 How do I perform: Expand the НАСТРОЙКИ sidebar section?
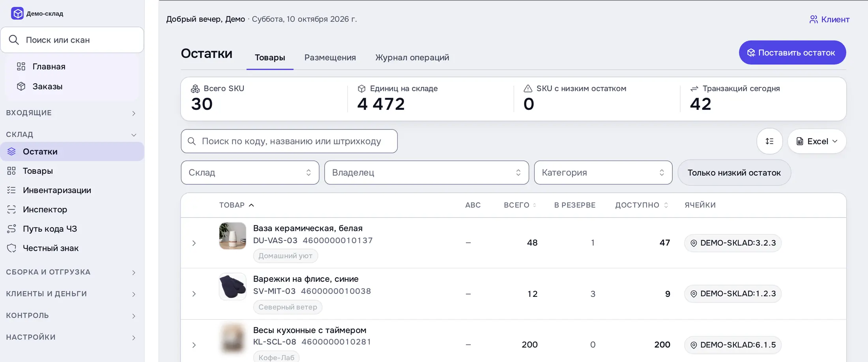pos(72,337)
